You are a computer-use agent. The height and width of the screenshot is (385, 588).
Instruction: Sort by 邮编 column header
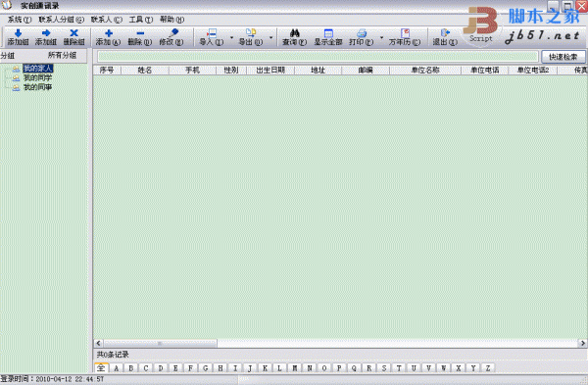click(366, 71)
